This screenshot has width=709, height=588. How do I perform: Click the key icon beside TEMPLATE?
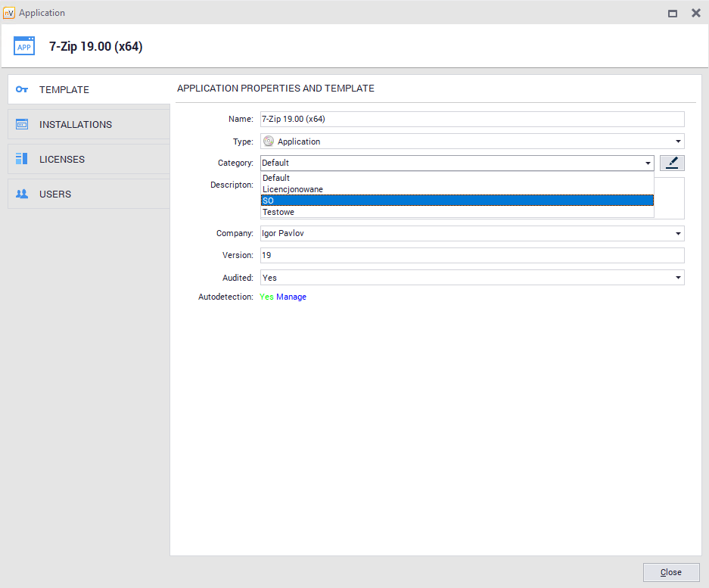pyautogui.click(x=22, y=89)
